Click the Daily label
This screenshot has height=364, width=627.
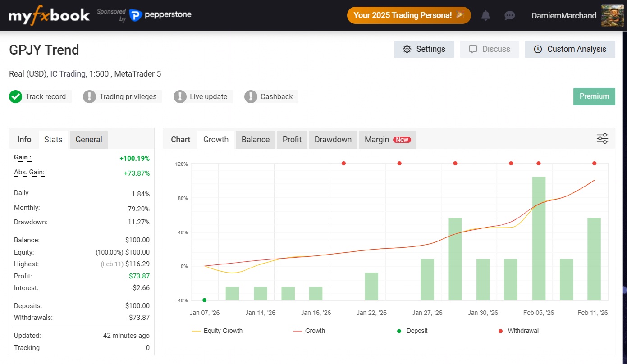point(21,193)
